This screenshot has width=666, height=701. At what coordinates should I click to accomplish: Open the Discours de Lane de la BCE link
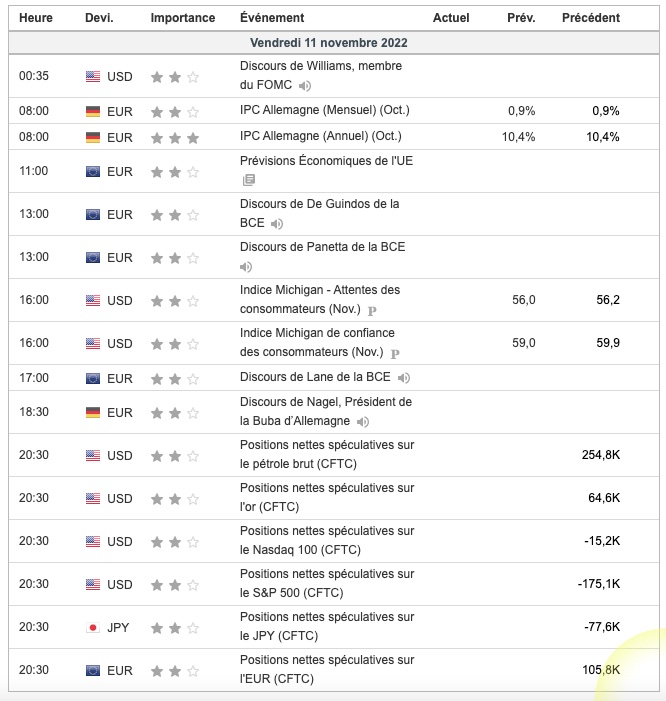coord(315,377)
